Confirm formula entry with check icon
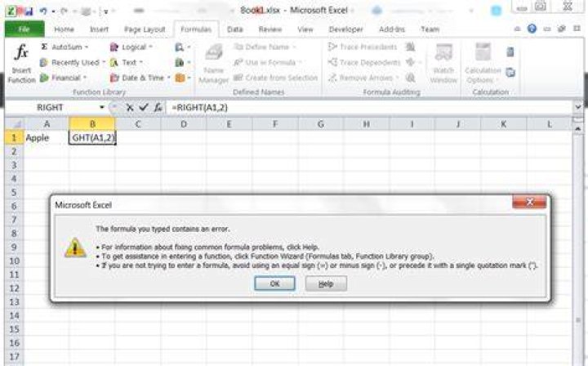The image size is (588, 366). point(144,108)
